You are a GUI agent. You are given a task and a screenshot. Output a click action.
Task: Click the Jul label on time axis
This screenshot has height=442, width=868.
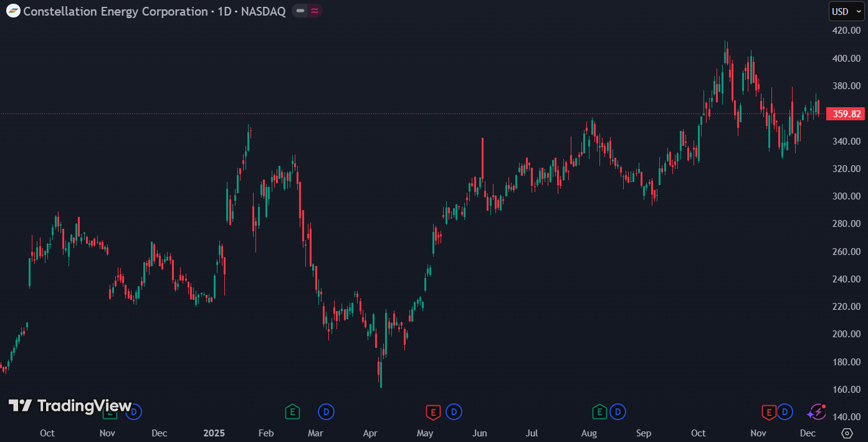(532, 433)
